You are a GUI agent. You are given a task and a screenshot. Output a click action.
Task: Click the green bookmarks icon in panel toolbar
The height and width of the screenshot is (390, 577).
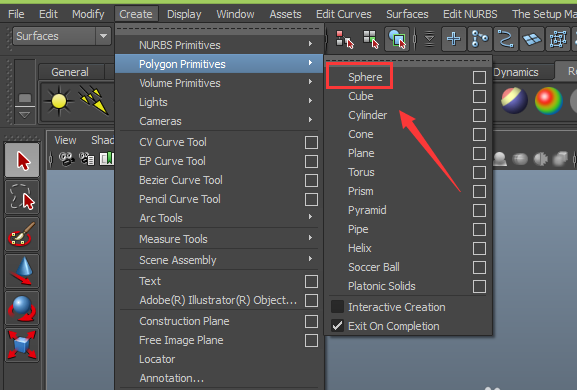pos(107,159)
